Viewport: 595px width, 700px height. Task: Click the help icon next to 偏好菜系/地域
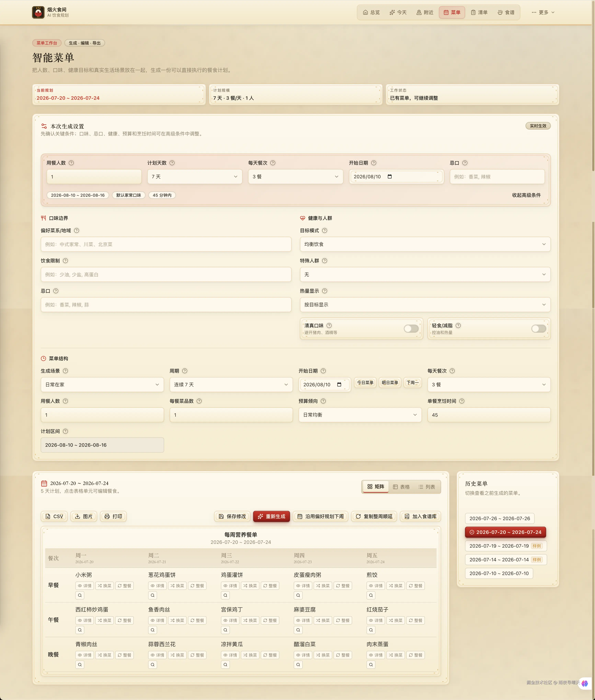pyautogui.click(x=77, y=231)
